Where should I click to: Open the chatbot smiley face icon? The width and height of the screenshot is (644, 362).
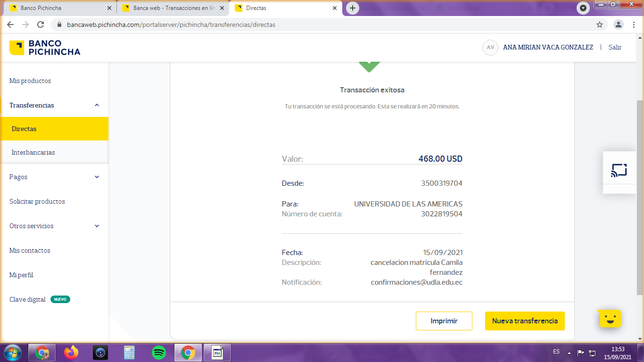(610, 320)
